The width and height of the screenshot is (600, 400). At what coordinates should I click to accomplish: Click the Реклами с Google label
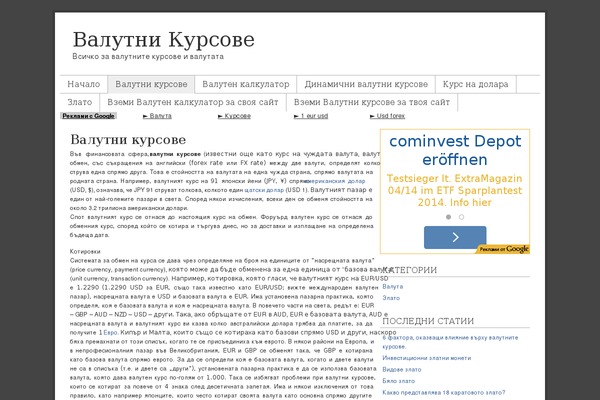(x=88, y=116)
